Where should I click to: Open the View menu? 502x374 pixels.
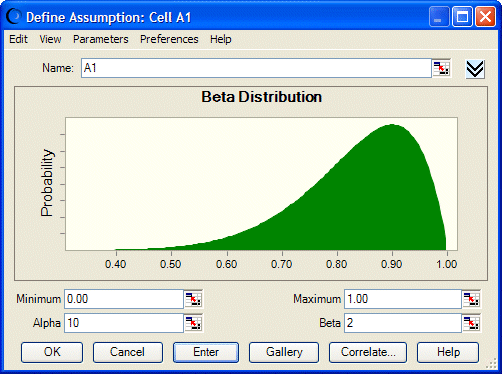pyautogui.click(x=50, y=39)
